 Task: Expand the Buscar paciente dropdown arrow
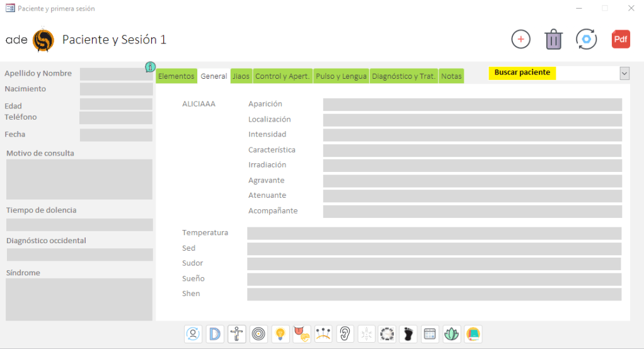tap(624, 73)
